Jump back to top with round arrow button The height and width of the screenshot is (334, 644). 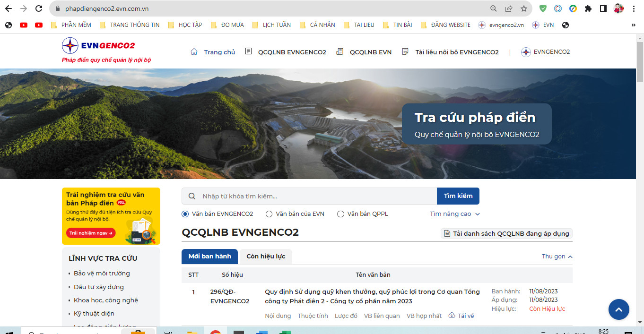[618, 309]
